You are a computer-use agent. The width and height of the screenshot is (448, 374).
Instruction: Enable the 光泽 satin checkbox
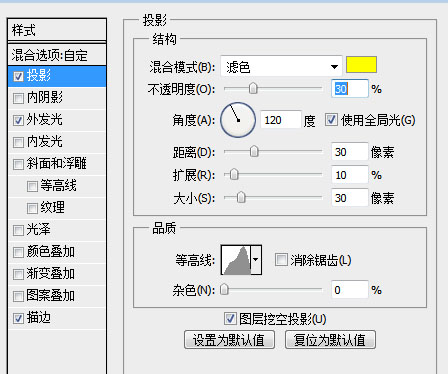coord(18,230)
